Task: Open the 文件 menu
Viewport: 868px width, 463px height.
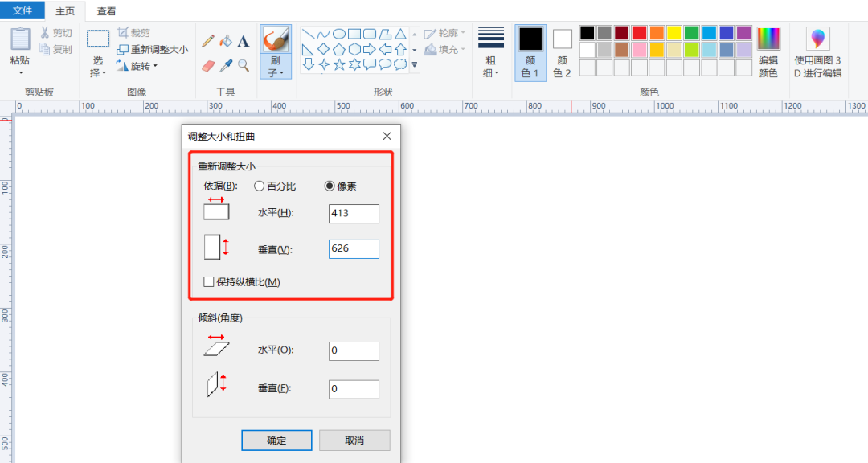Action: (23, 10)
